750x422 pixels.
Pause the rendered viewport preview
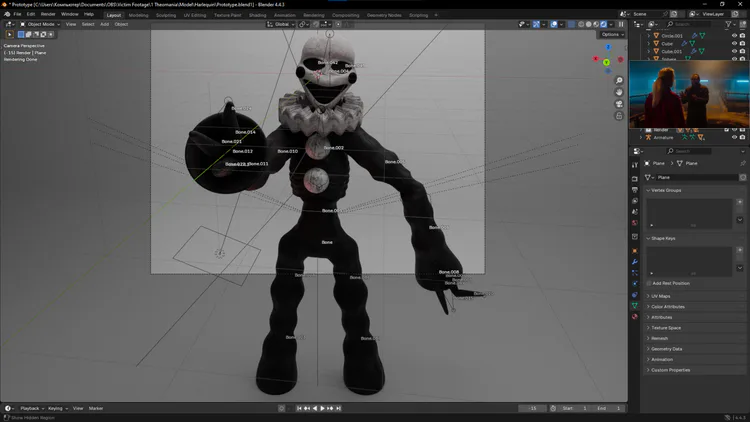tap(621, 24)
